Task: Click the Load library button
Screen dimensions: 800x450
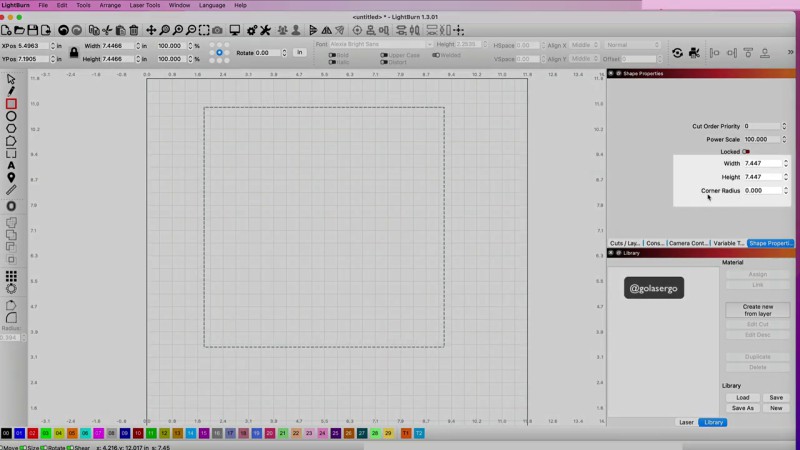Action: pyautogui.click(x=742, y=397)
